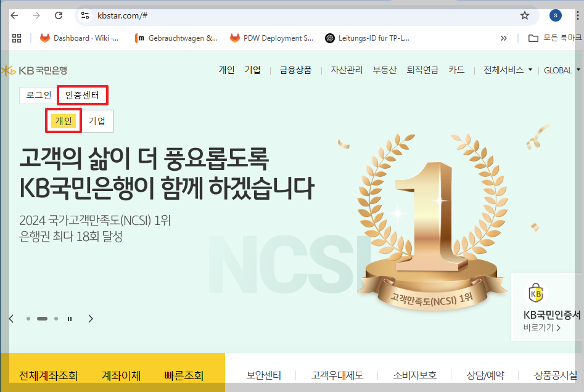Open 빠른조회 quick menu

point(184,375)
